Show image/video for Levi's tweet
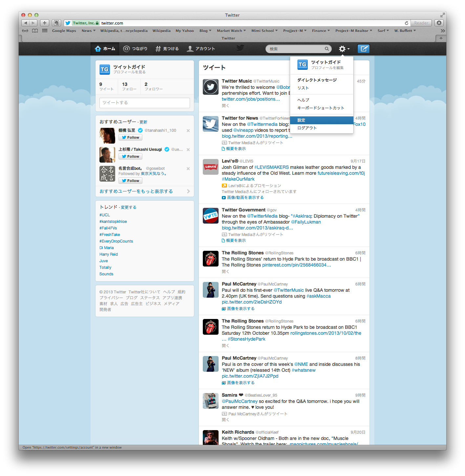Screen dimensions: 465x476 point(243,197)
